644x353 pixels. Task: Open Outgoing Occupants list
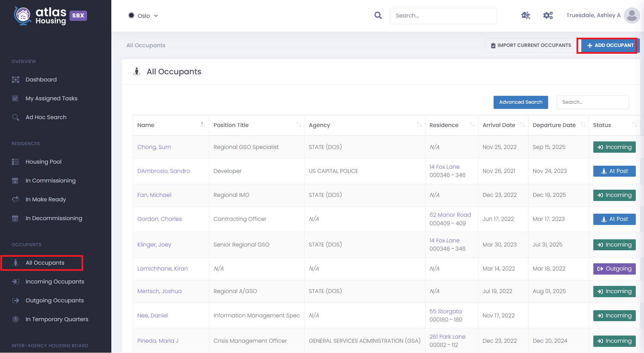55,300
